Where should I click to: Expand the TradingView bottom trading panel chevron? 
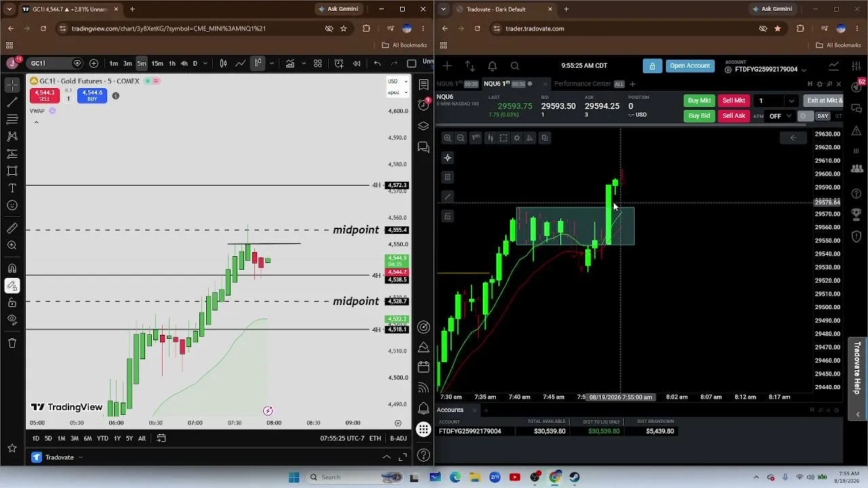point(387,457)
